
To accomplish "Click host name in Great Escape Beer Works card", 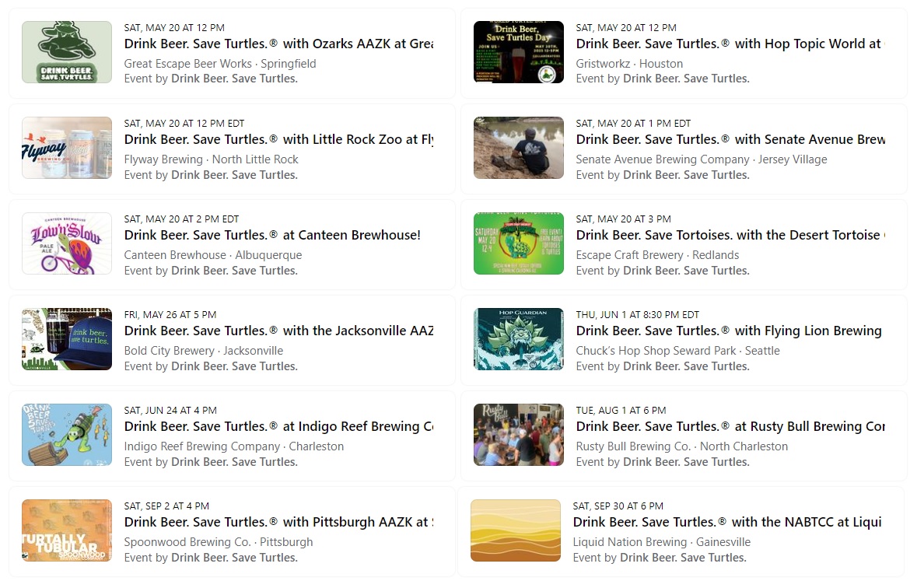I will (x=235, y=79).
